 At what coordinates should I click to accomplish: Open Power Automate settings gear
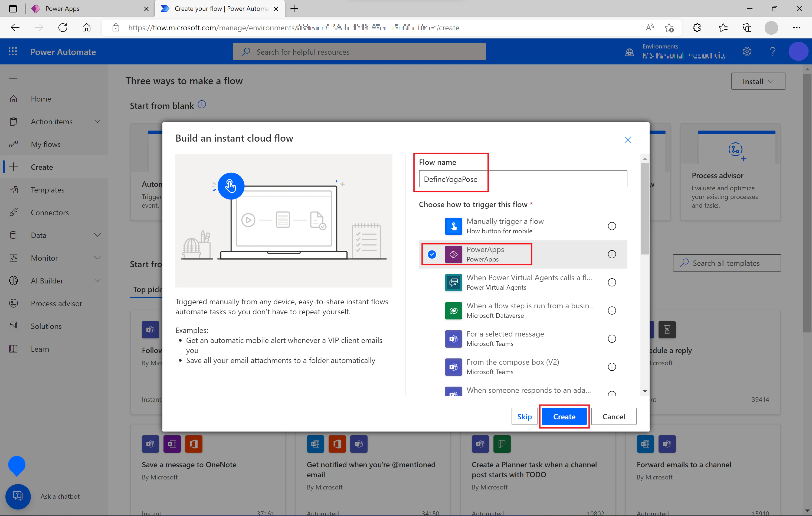747,52
